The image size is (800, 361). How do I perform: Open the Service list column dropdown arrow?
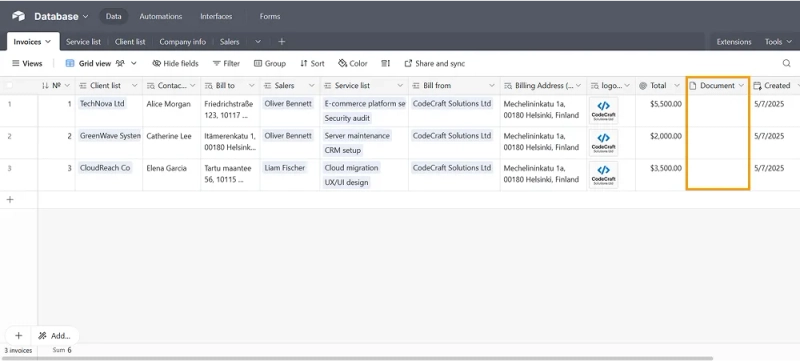(x=400, y=86)
